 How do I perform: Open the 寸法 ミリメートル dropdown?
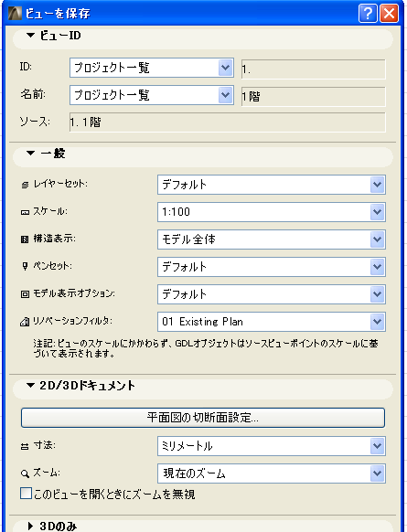point(272,446)
